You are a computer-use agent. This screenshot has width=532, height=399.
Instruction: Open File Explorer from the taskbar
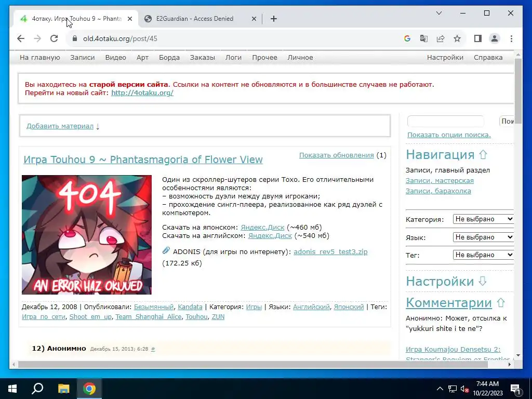pos(63,389)
